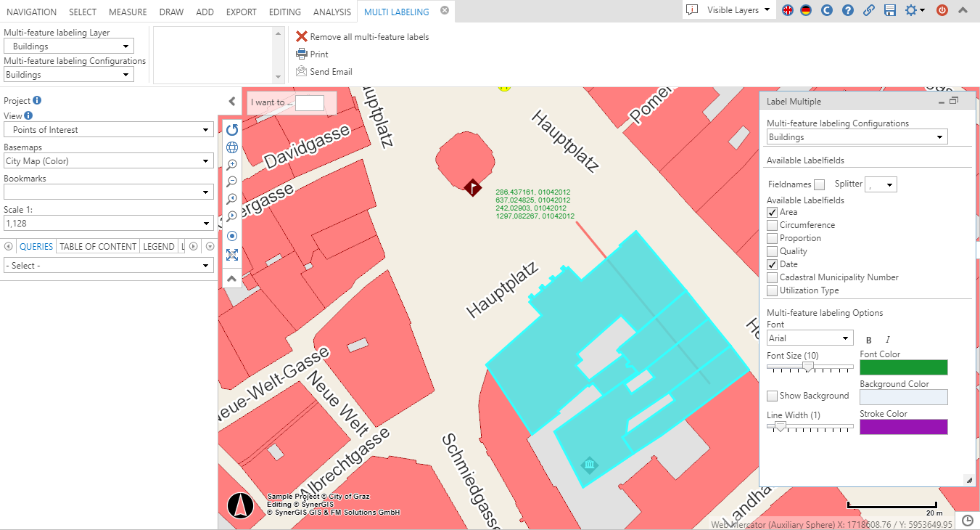Uncheck the Area labelfield
Image resolution: width=980 pixels, height=530 pixels.
click(773, 211)
